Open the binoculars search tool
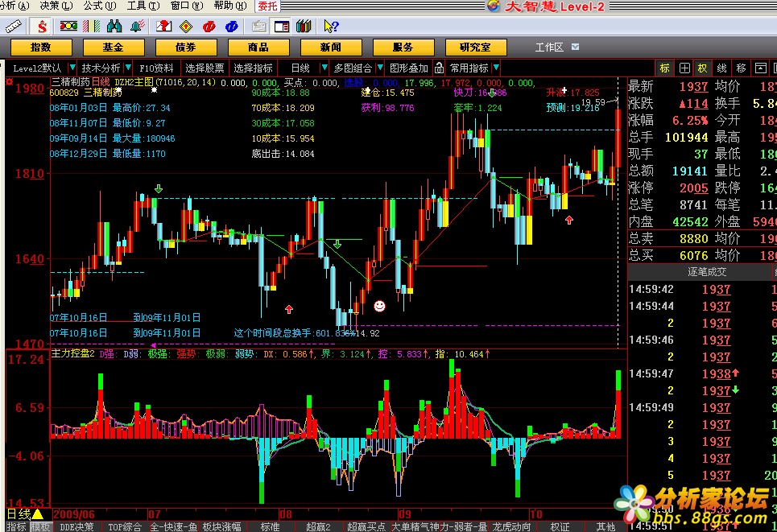This screenshot has height=532, width=777. pyautogui.click(x=114, y=26)
